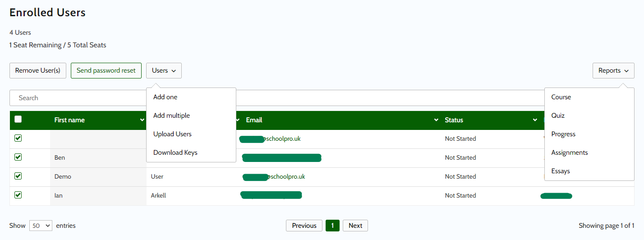644x240 pixels.
Task: Uncheck the checkbox for Ian Arkell
Action: 18,195
